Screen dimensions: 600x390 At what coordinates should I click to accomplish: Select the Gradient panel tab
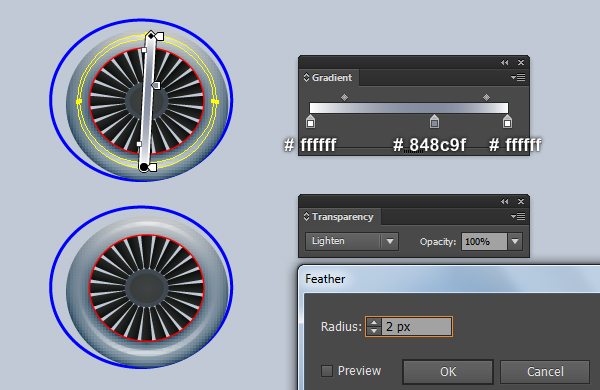click(x=332, y=78)
